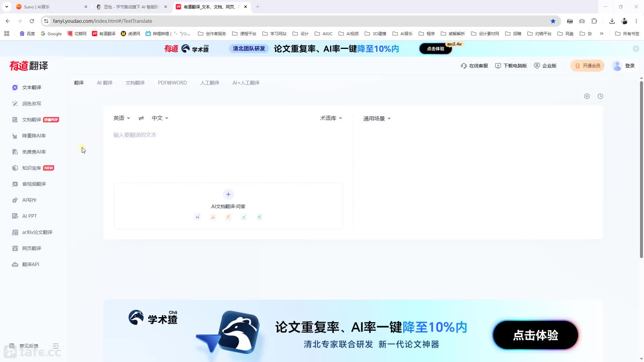Viewport: 644px width, 362px height.
Task: Open translation settings hexagon icon
Action: 587,96
